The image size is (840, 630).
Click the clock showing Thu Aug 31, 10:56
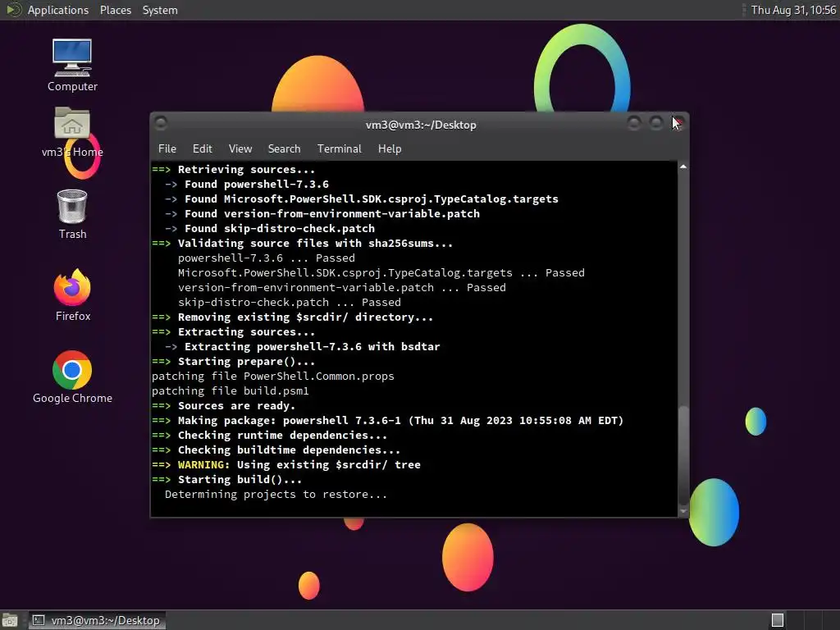[x=793, y=10]
